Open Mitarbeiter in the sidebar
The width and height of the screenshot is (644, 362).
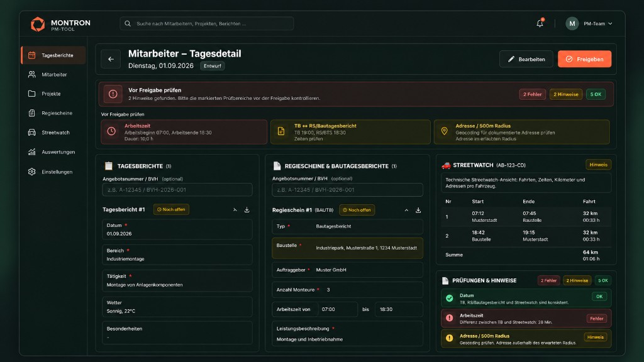point(53,75)
